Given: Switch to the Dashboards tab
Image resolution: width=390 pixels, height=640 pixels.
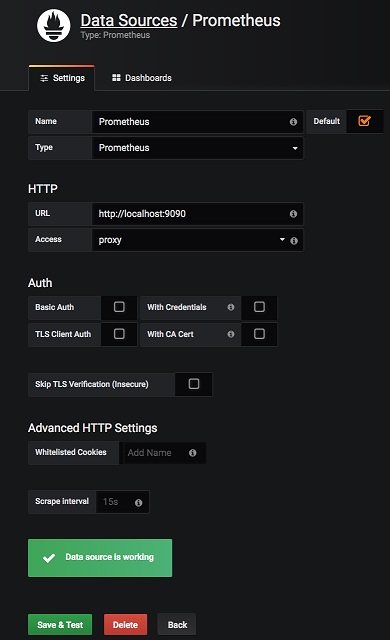Looking at the screenshot, I should click(x=142, y=78).
